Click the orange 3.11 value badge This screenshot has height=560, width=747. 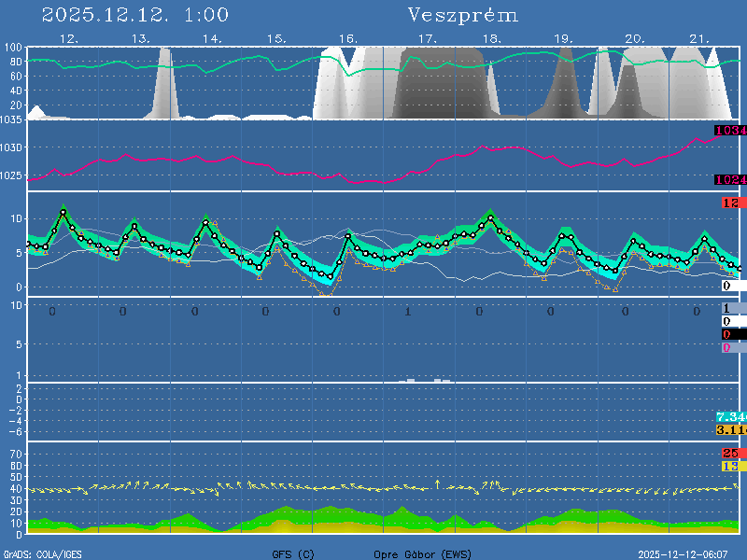tap(729, 429)
